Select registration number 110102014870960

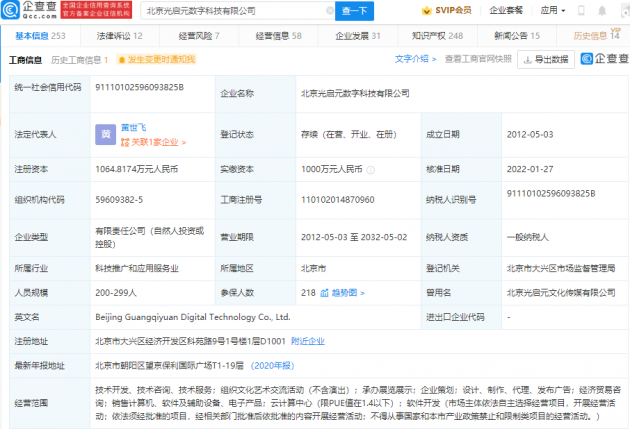coord(338,200)
